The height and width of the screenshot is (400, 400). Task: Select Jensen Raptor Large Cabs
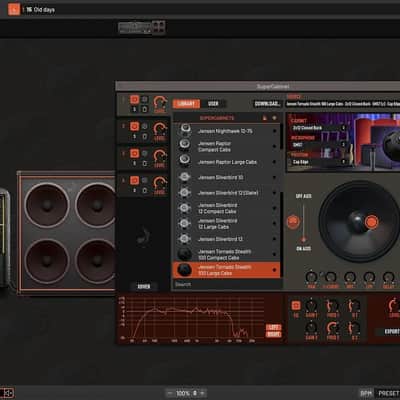(227, 162)
